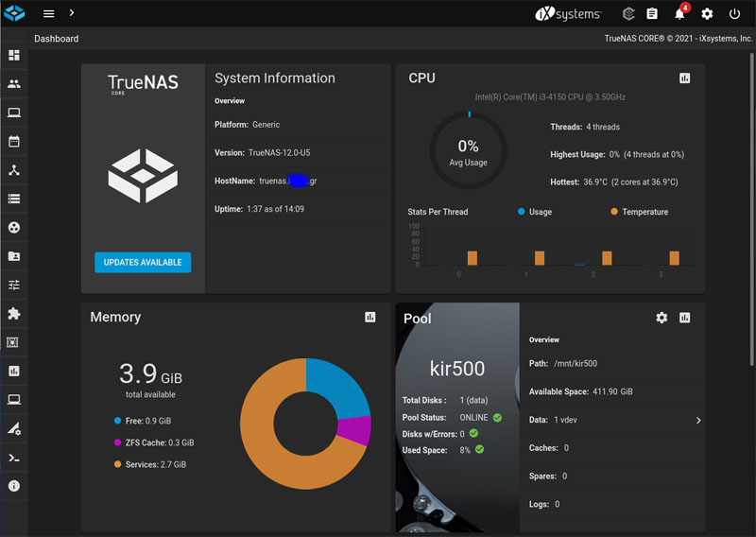Click the Intel Core i3-4150 CPU model text
Image resolution: width=756 pixels, height=537 pixels.
tap(550, 97)
